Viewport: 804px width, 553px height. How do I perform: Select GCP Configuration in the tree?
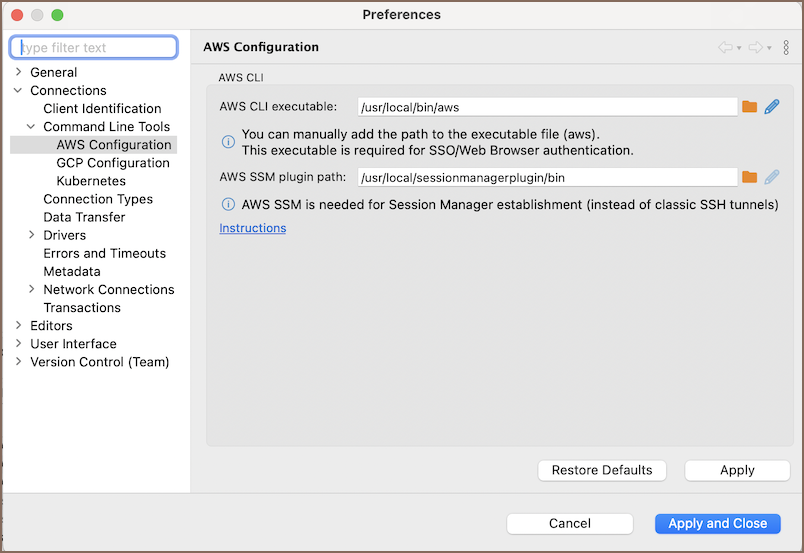(112, 163)
